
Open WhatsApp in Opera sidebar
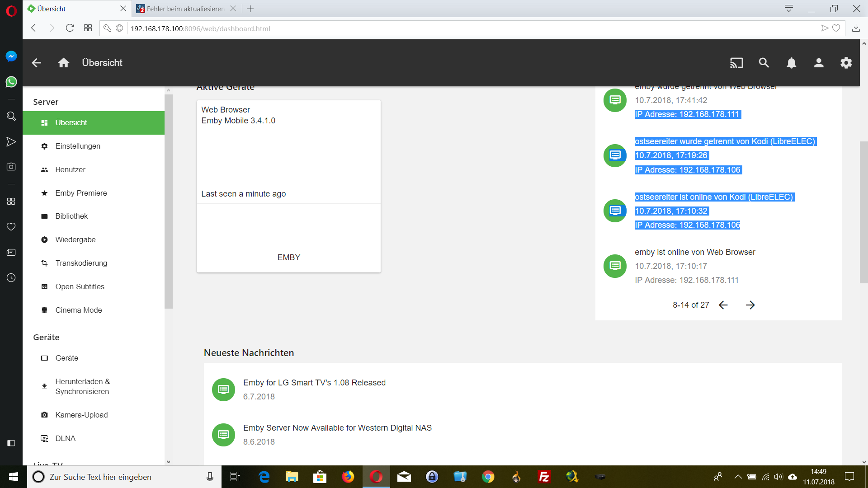click(x=11, y=82)
